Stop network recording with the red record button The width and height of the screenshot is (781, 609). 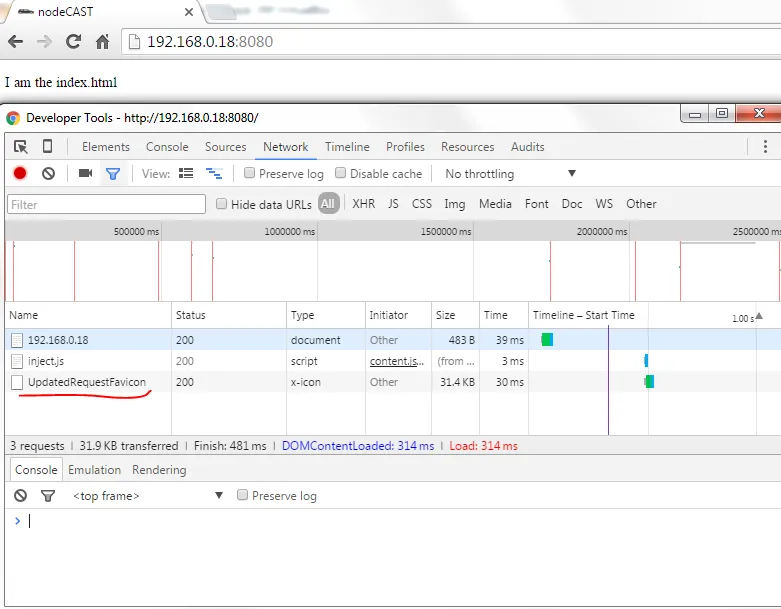pos(20,173)
